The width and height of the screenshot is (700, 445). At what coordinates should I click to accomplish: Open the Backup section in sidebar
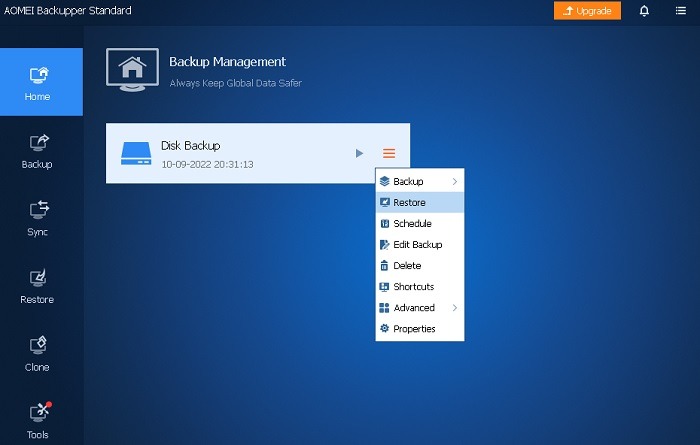tap(38, 151)
